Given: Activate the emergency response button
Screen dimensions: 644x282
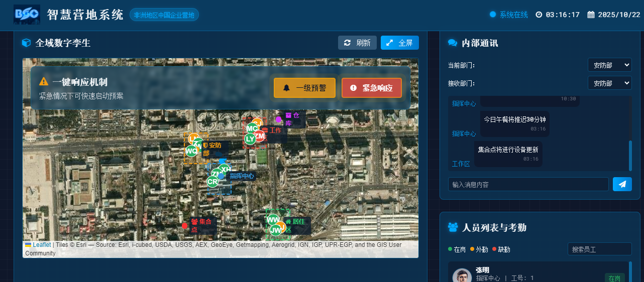Looking at the screenshot, I should [371, 88].
